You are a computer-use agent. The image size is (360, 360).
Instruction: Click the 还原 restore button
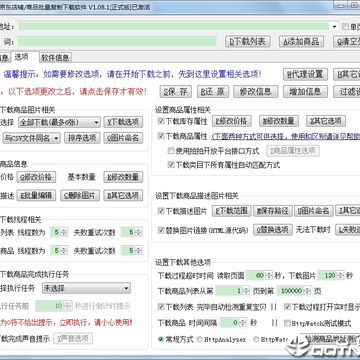click(x=213, y=91)
